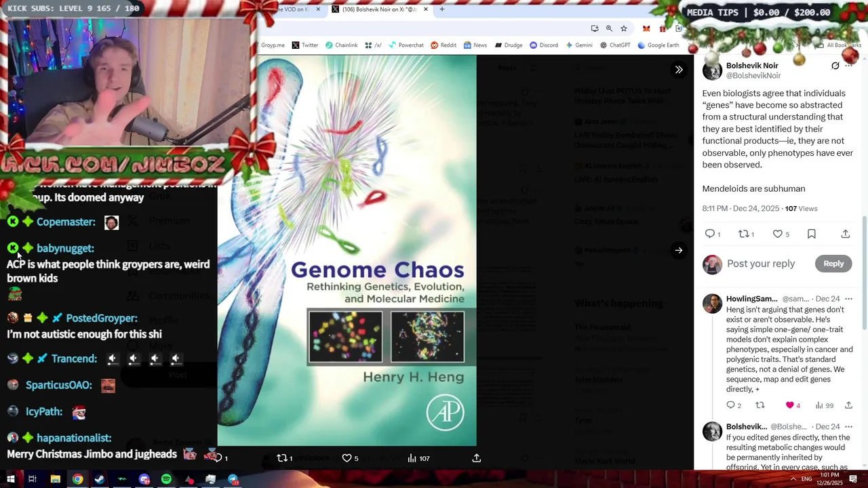This screenshot has width=868, height=488.
Task: Open the Google Earth bookmark
Action: 658,45
